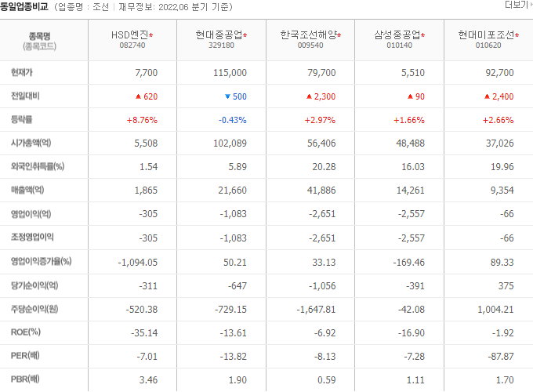Viewport: 533px width, 392px height.
Task: Select PBR value 1.70
Action: [x=505, y=380]
